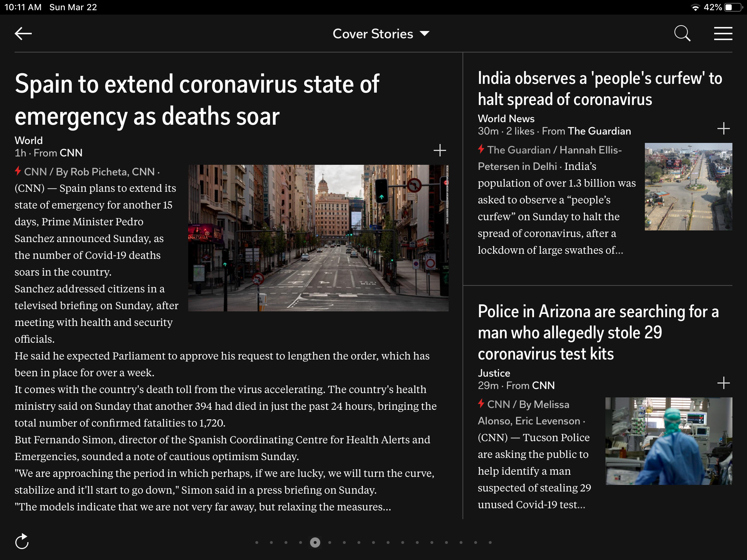Open the search magnifier icon

(682, 34)
